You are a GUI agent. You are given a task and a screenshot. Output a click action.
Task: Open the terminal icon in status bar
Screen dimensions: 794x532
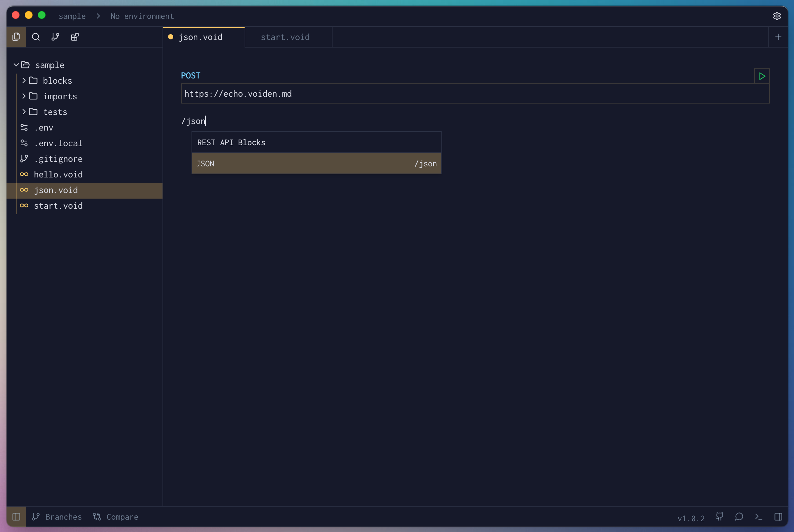pyautogui.click(x=759, y=516)
